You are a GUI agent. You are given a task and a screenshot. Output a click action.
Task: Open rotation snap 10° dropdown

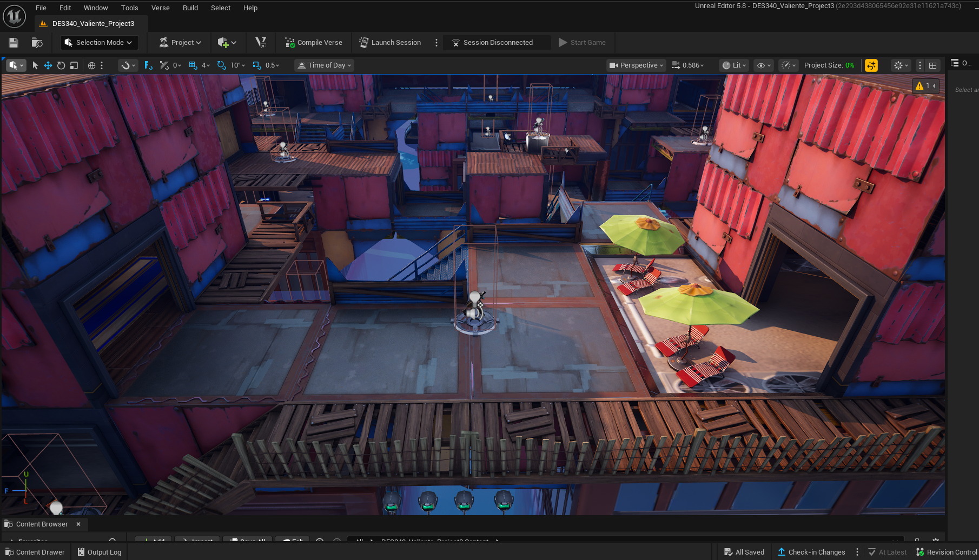point(237,65)
